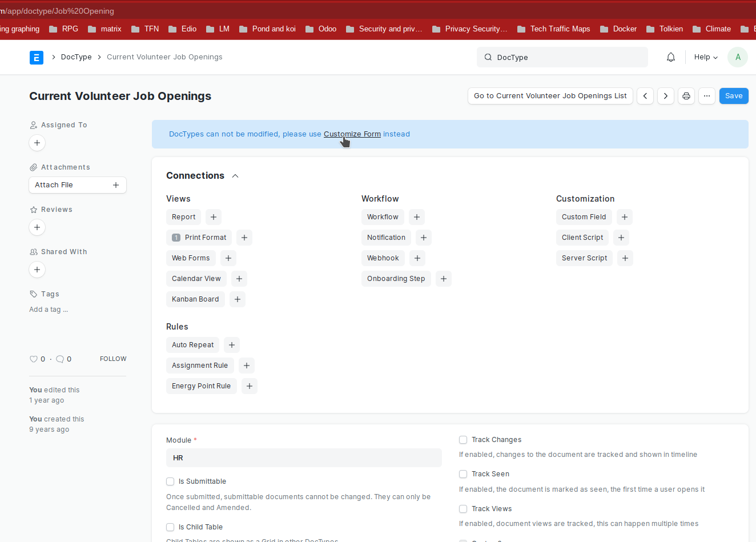Toggle the Track Views checkbox
756x542 pixels.
point(463,509)
